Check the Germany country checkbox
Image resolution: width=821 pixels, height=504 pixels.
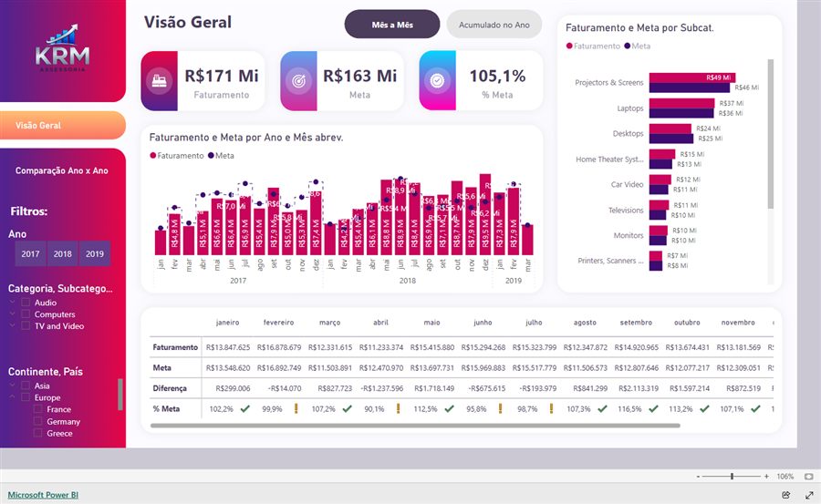37,421
